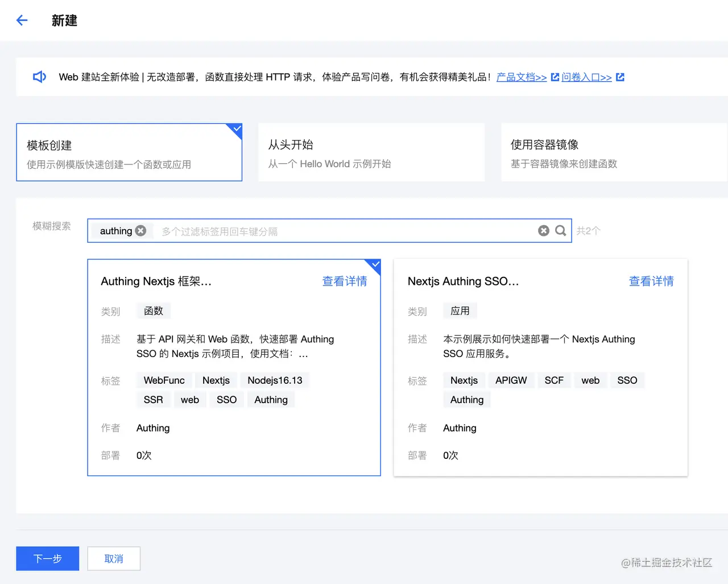View details of Authing Nextjs 框架 template
This screenshot has height=584, width=728.
click(x=345, y=281)
